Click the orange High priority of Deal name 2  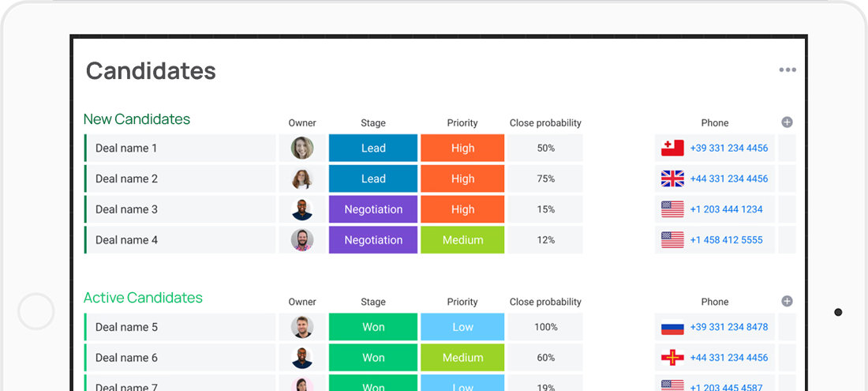tap(462, 179)
